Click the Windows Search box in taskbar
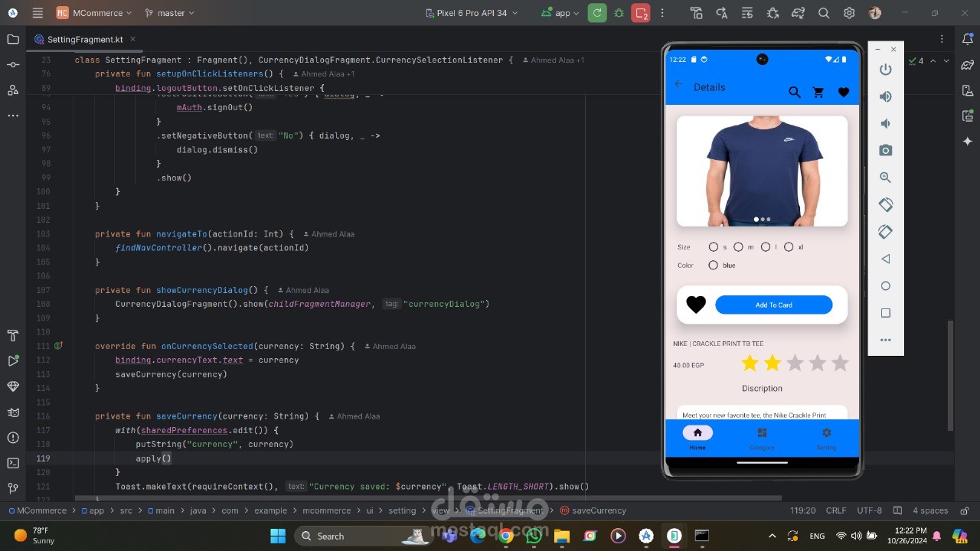Viewport: 980px width, 551px height. tap(364, 536)
